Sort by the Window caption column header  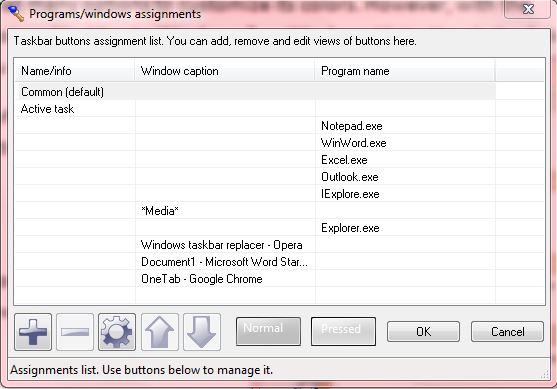pyautogui.click(x=225, y=71)
